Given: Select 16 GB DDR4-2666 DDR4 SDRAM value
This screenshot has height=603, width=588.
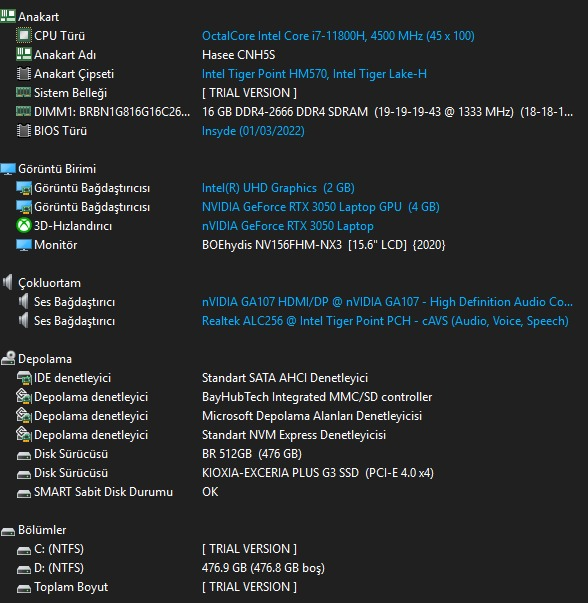Looking at the screenshot, I should coord(388,112).
